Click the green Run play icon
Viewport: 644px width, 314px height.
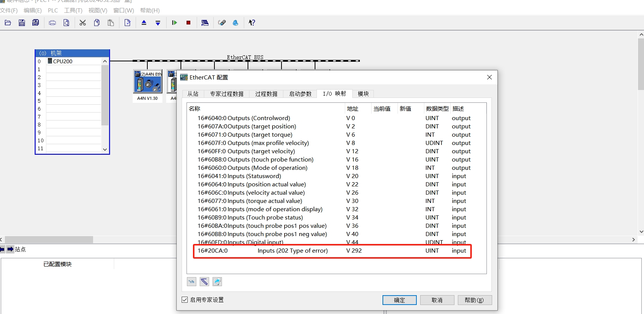(174, 23)
